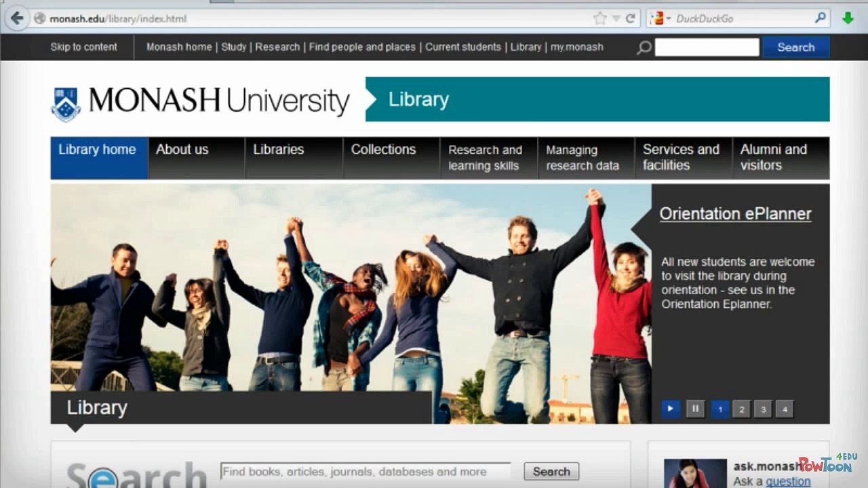Switch to slide 1 in the carousel
868x488 pixels.
coord(720,409)
